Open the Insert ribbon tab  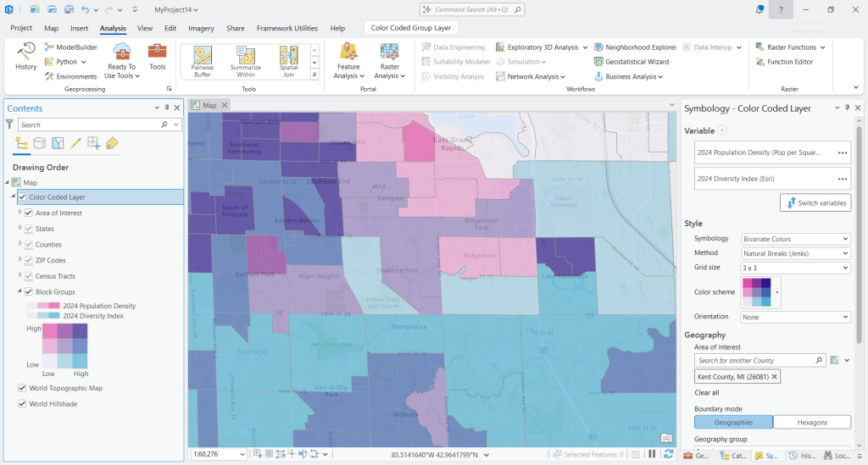[x=79, y=28]
